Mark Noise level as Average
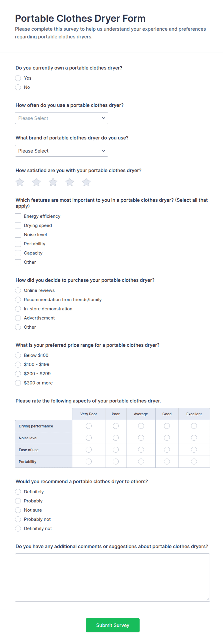223x644 pixels. 141,438
